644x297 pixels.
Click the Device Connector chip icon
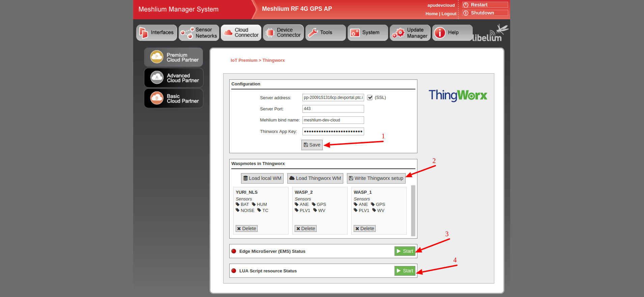(270, 33)
